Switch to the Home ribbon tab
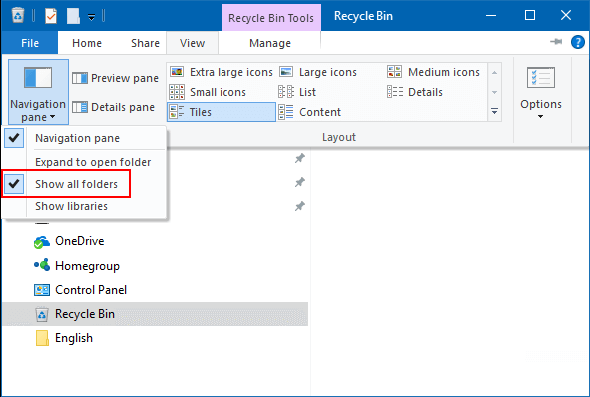Viewport: 590px width, 397px height. (x=87, y=43)
